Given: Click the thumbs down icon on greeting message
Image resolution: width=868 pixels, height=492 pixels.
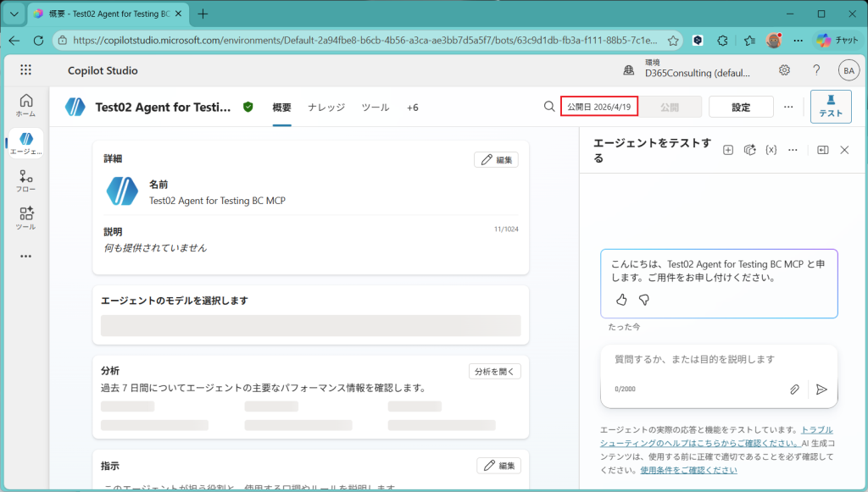Looking at the screenshot, I should click(643, 300).
